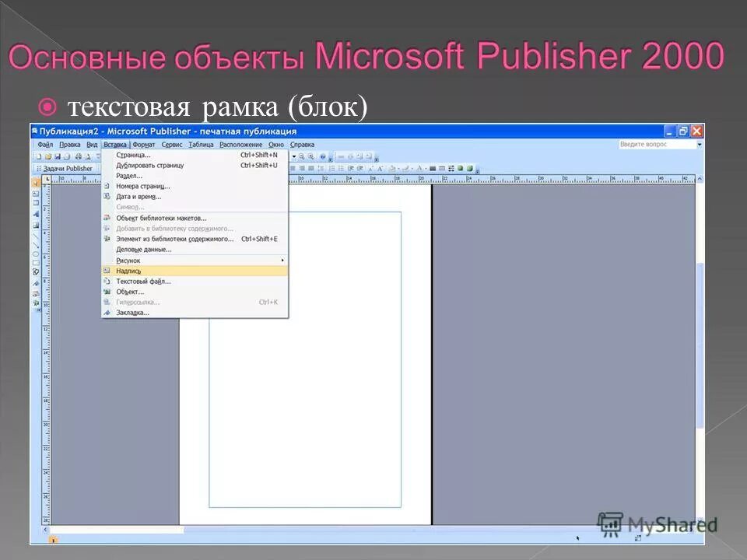Click the New publication icon in toolbar

point(39,156)
